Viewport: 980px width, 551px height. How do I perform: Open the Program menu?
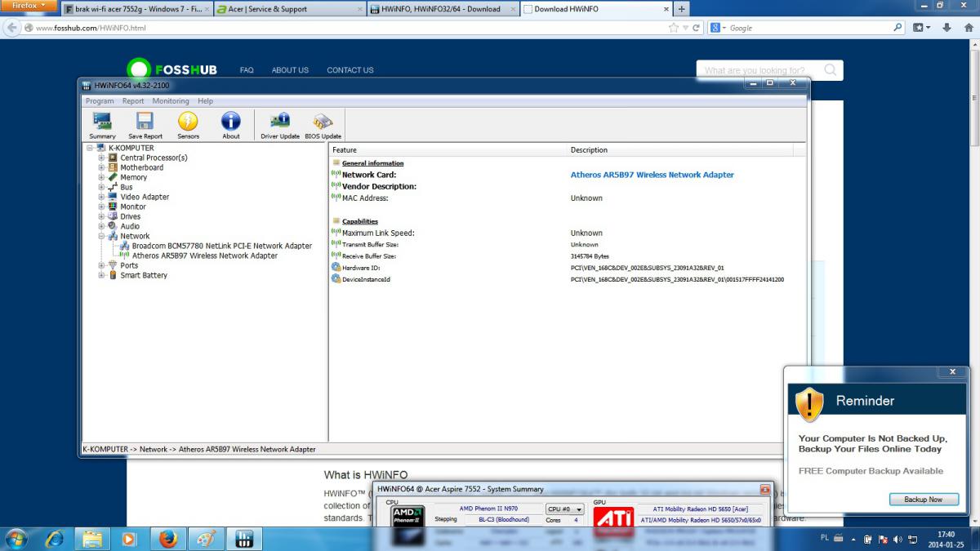tap(100, 101)
